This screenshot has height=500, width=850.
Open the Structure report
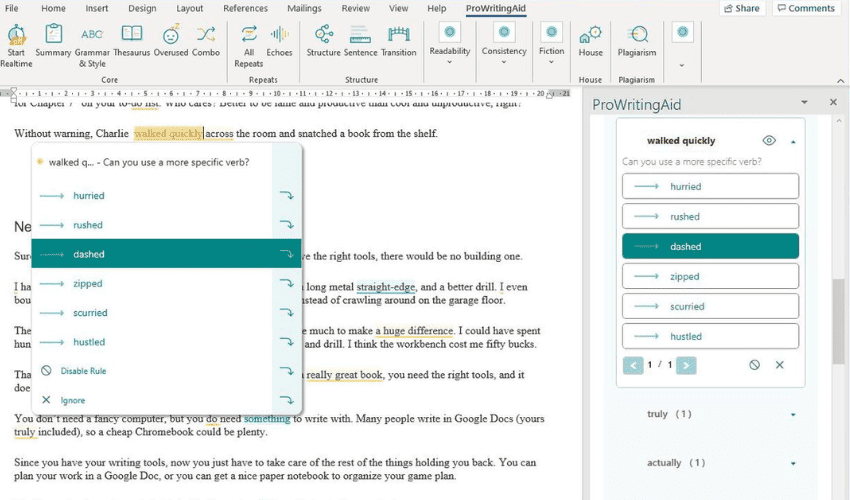click(324, 40)
